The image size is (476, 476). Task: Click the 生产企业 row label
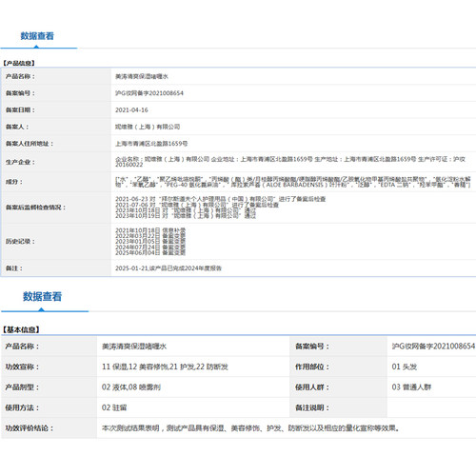point(20,162)
